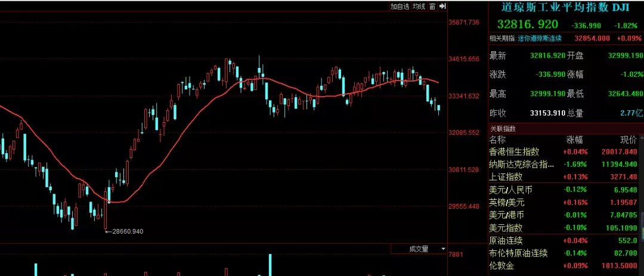Click the 昨收 value 33153.910

click(548, 113)
